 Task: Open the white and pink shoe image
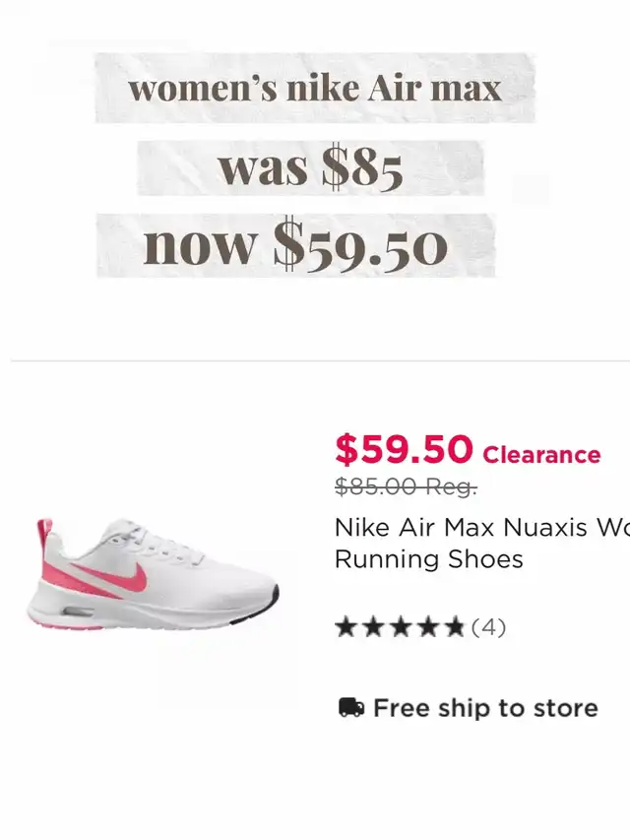[x=153, y=574]
